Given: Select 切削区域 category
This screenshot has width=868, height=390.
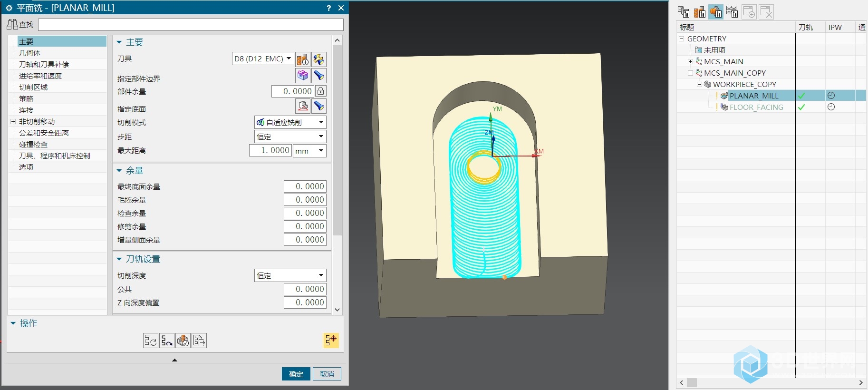Looking at the screenshot, I should tap(33, 87).
